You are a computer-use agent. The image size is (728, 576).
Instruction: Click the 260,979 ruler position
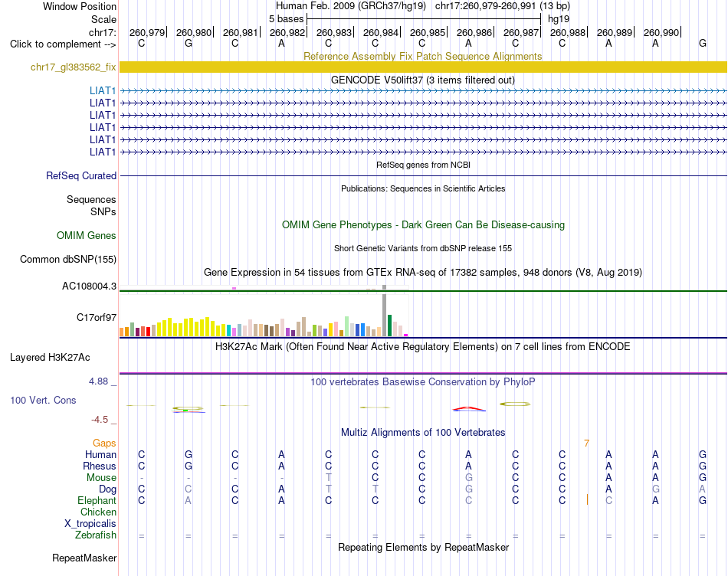[x=147, y=32]
